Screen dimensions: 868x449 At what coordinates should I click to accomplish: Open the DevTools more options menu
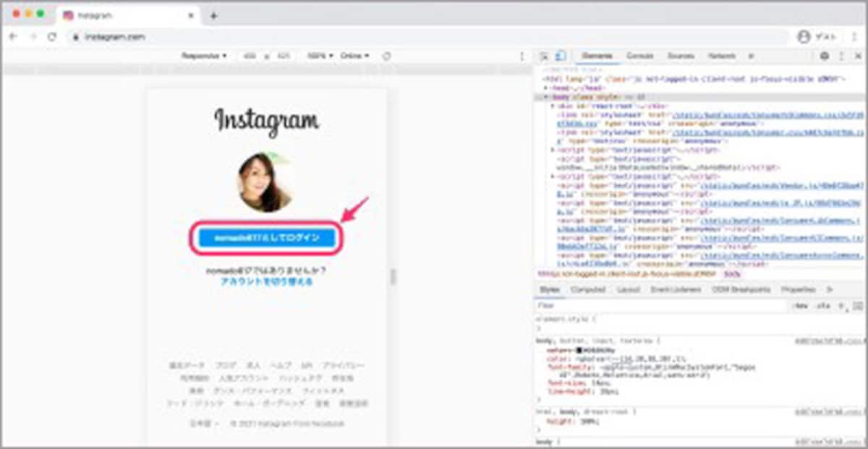click(841, 56)
